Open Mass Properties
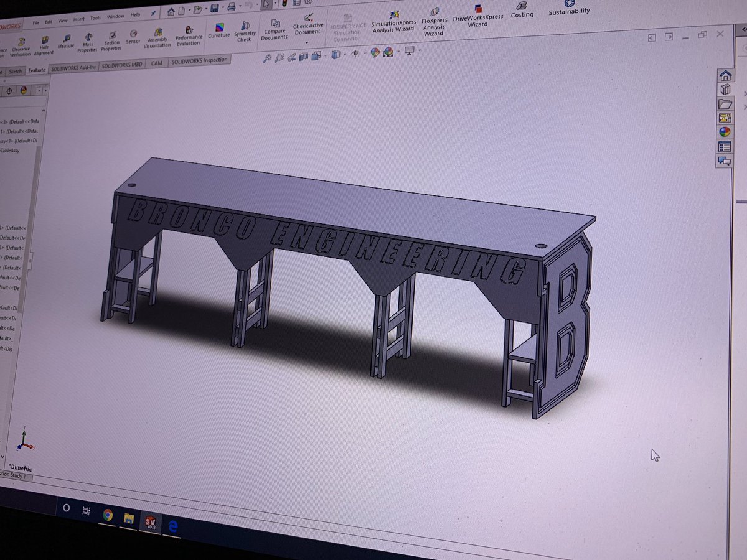 (88, 42)
